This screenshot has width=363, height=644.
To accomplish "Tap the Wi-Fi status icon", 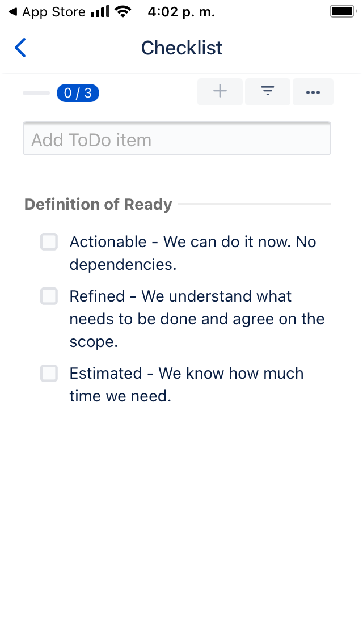I will 121,12.
